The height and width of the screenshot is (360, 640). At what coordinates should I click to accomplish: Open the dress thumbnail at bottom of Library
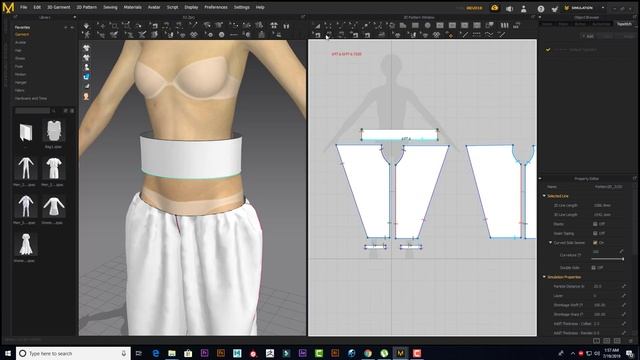[x=26, y=244]
